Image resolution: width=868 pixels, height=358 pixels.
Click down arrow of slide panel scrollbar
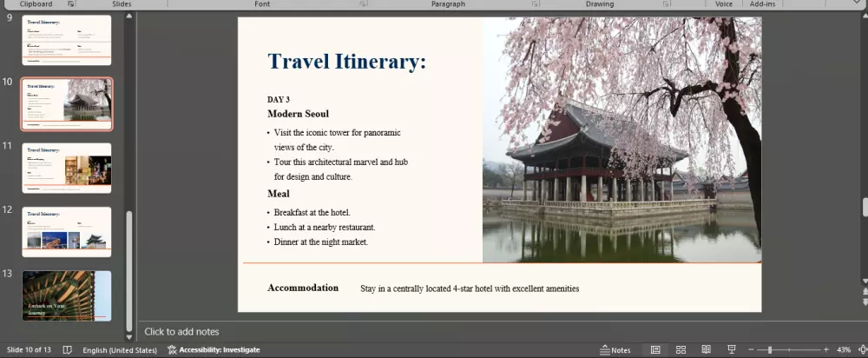(129, 336)
